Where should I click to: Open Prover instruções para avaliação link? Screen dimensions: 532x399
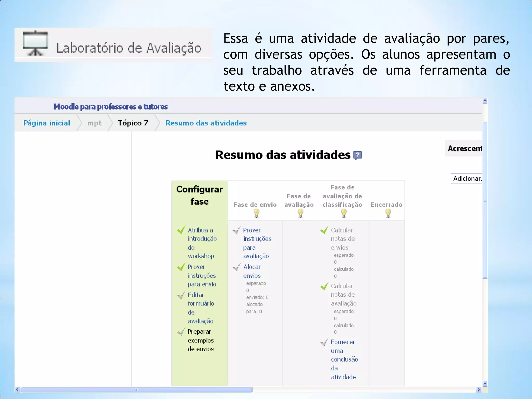257,243
